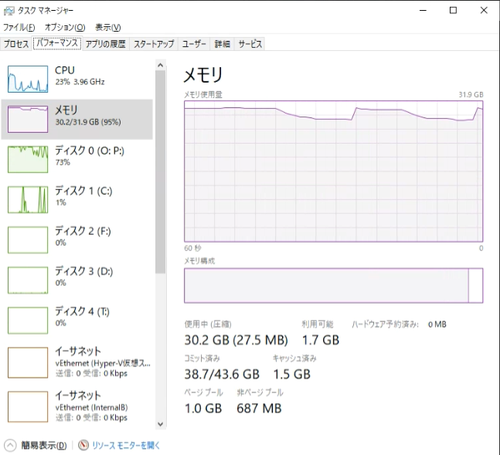
Task: Click sidebar scrollbar up arrow
Action: click(x=160, y=65)
